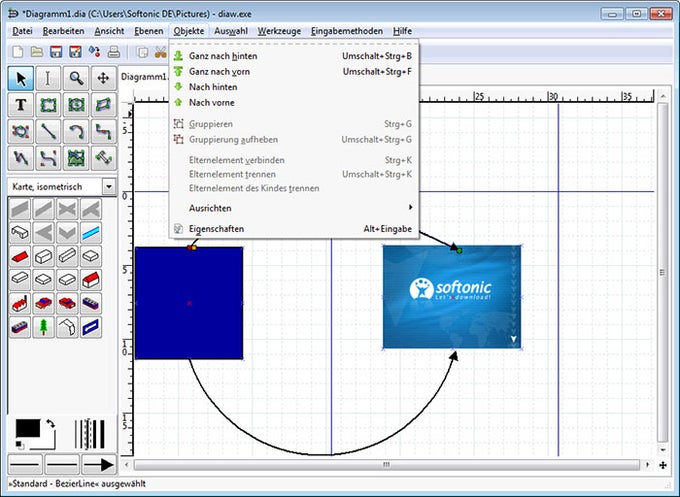Pick the red-roofed house shape
Viewport: 680px width, 497px height.
[91, 280]
